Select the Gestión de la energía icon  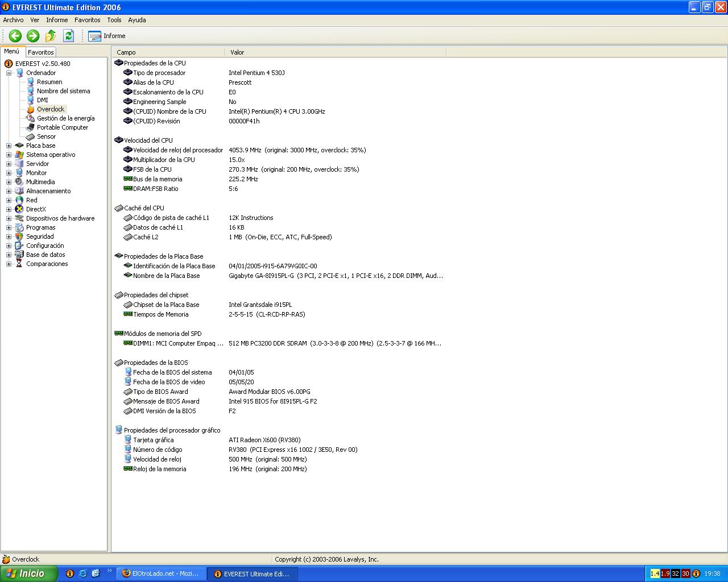click(x=31, y=118)
